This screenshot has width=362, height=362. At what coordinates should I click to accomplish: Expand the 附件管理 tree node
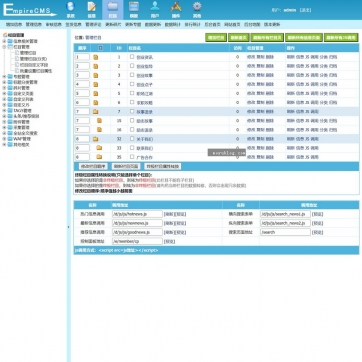(x=4, y=122)
